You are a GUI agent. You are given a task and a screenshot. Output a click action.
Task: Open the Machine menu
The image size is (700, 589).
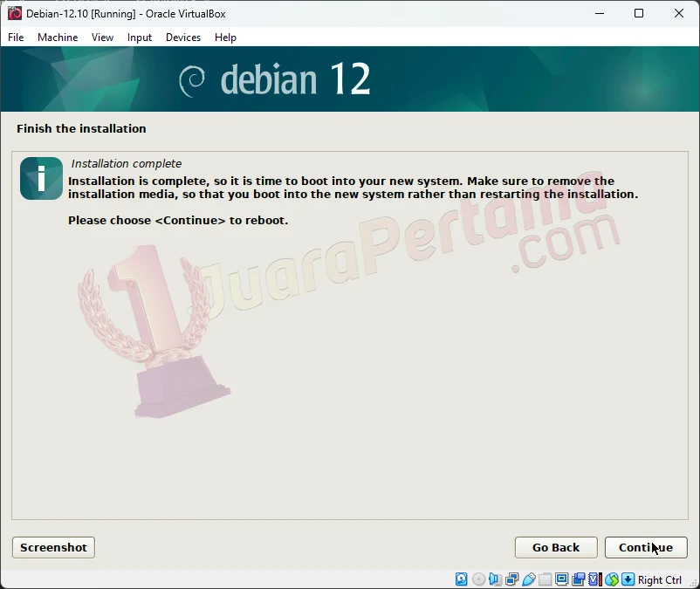coord(58,38)
